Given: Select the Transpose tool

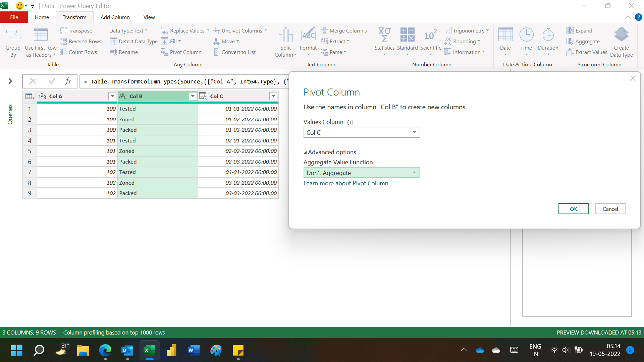Looking at the screenshot, I should click(x=76, y=31).
